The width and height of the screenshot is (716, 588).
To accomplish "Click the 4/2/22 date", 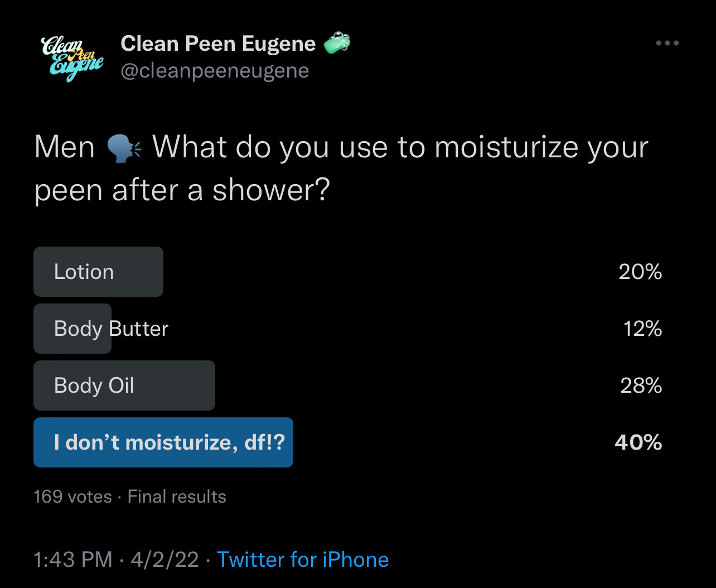I will (165, 560).
